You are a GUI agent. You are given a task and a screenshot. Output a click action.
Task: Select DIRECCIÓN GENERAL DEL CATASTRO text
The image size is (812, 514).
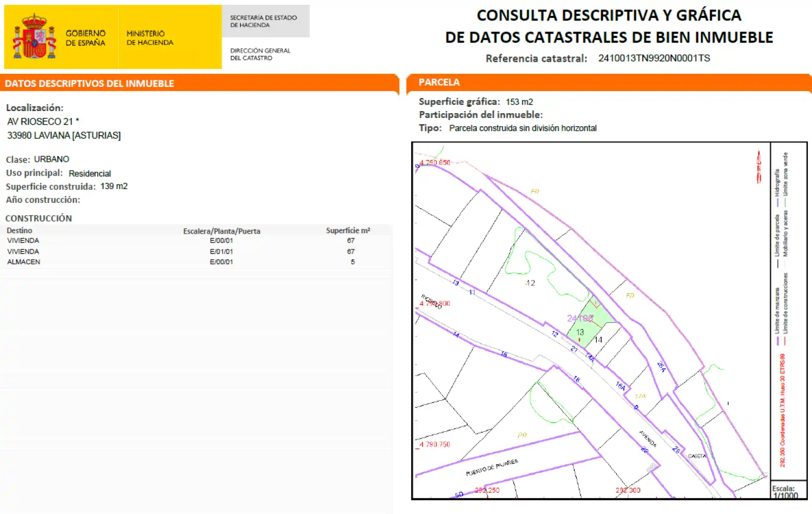click(260, 54)
